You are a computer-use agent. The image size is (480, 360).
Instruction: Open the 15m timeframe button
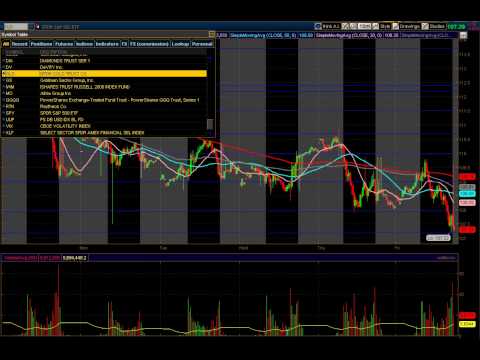pos(364,26)
